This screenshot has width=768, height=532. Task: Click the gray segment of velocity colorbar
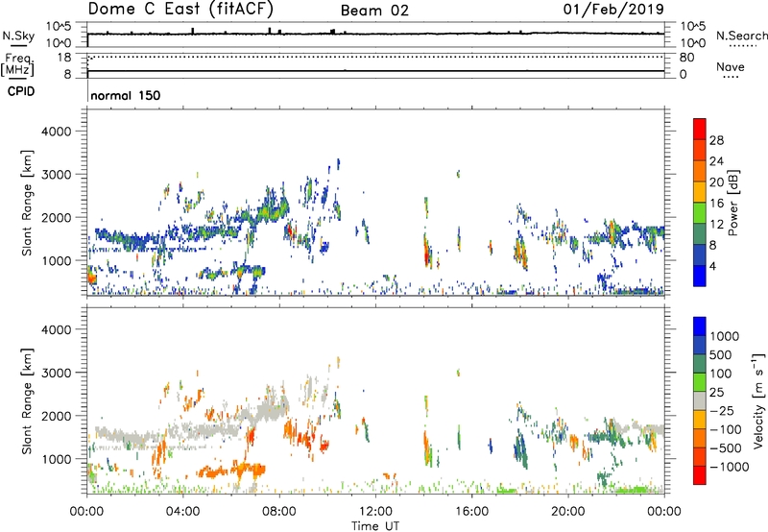700,401
